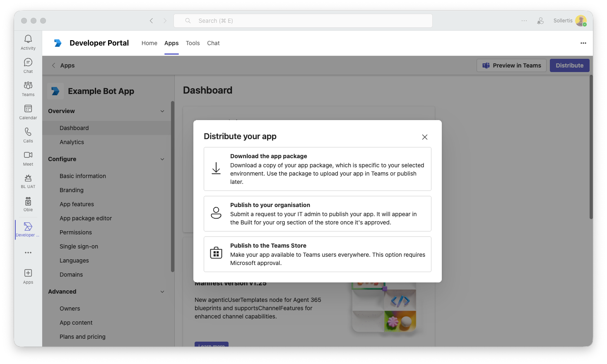This screenshot has height=364, width=607.
Task: Select Dashboard in the sidebar
Action: click(107, 128)
